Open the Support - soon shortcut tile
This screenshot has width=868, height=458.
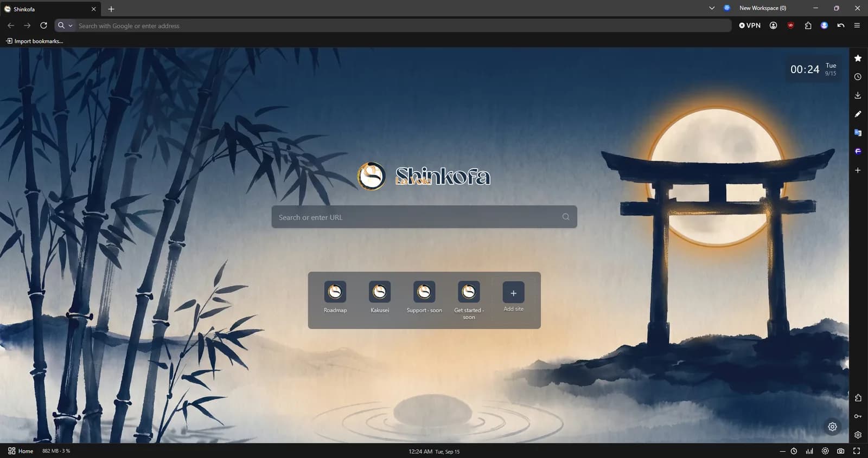pyautogui.click(x=424, y=298)
